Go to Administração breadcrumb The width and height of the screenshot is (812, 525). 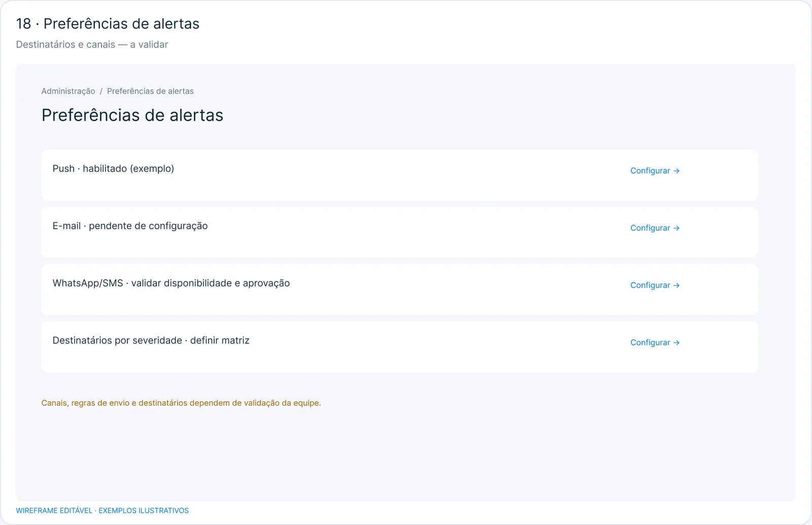point(68,91)
